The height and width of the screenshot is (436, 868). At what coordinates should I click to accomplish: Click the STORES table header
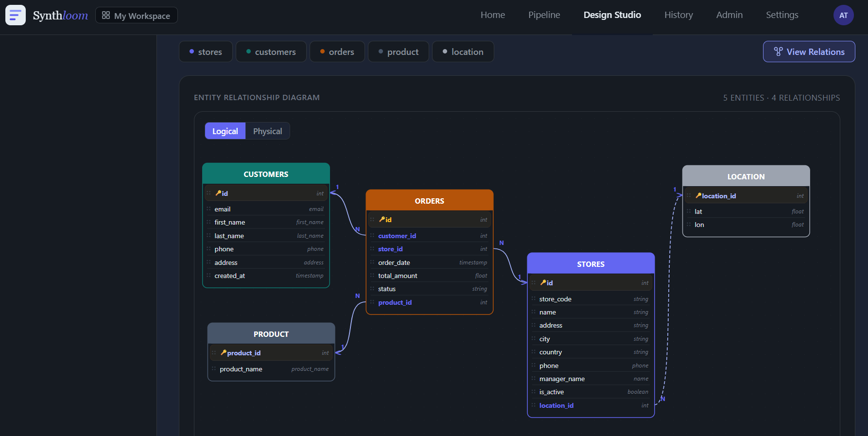click(591, 264)
